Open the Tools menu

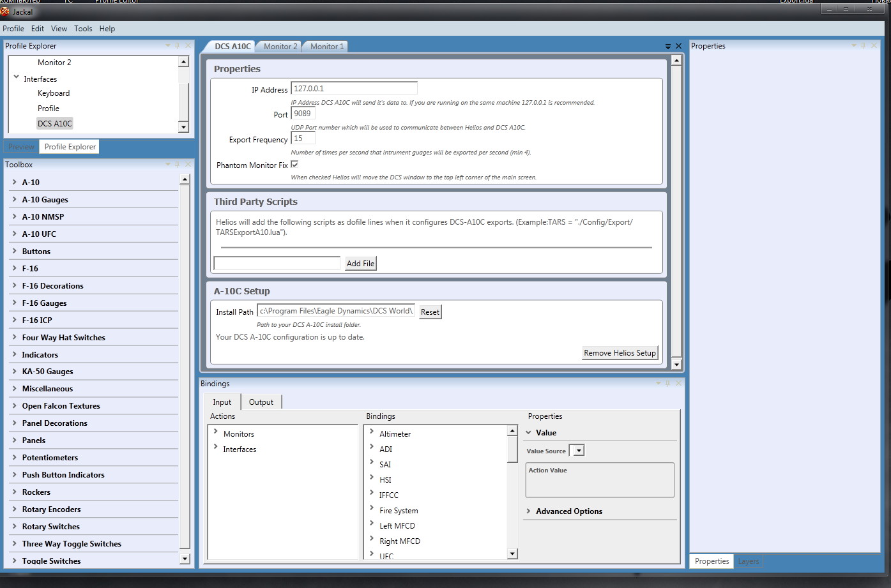pos(83,29)
